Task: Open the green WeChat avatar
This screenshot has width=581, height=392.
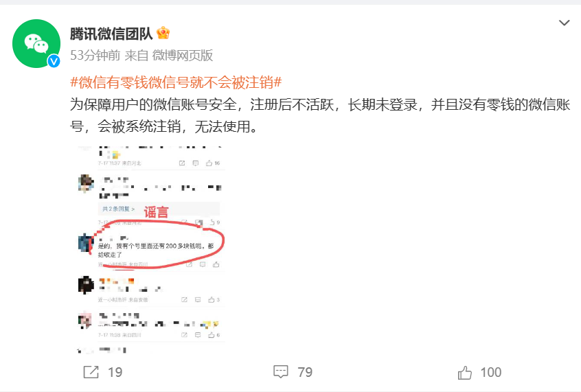Action: (x=36, y=43)
